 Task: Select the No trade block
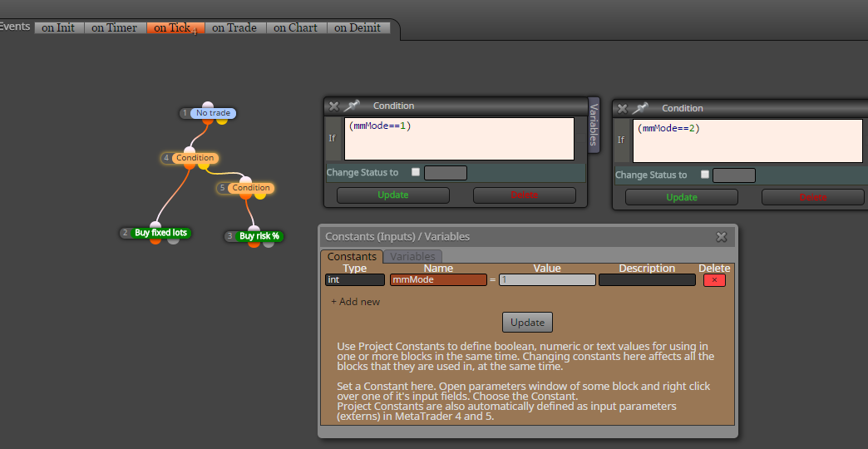click(x=213, y=113)
